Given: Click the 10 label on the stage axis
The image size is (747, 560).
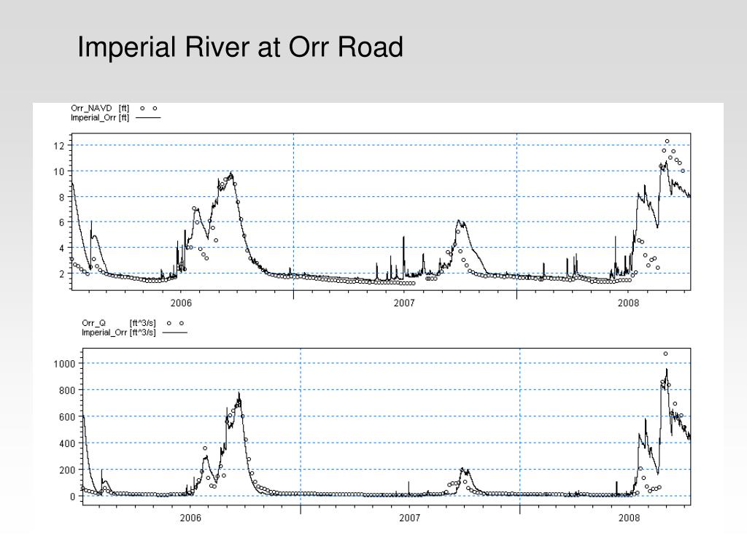Looking at the screenshot, I should pyautogui.click(x=58, y=171).
